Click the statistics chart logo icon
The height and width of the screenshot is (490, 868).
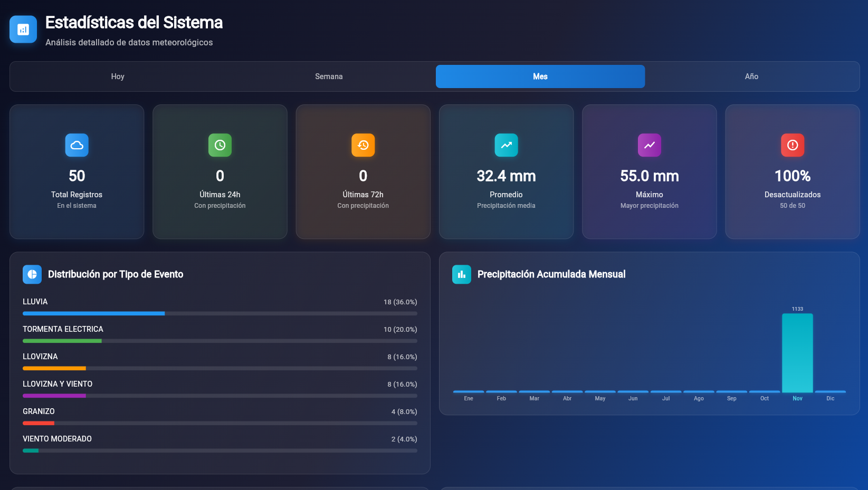tap(23, 30)
